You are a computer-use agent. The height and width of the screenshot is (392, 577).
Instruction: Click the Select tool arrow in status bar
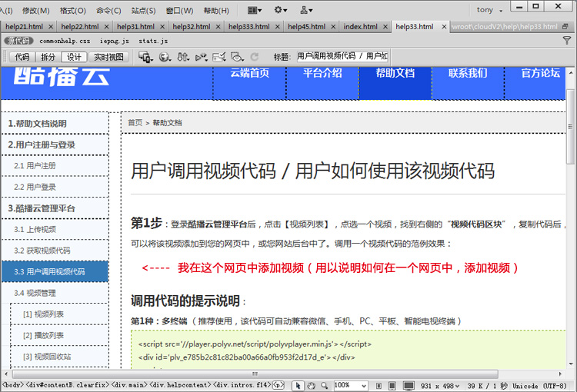299,385
